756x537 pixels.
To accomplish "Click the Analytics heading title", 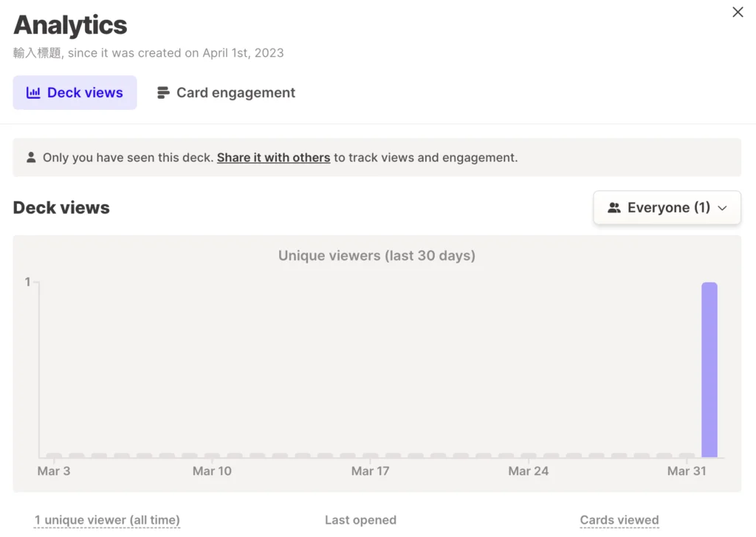I will point(70,25).
